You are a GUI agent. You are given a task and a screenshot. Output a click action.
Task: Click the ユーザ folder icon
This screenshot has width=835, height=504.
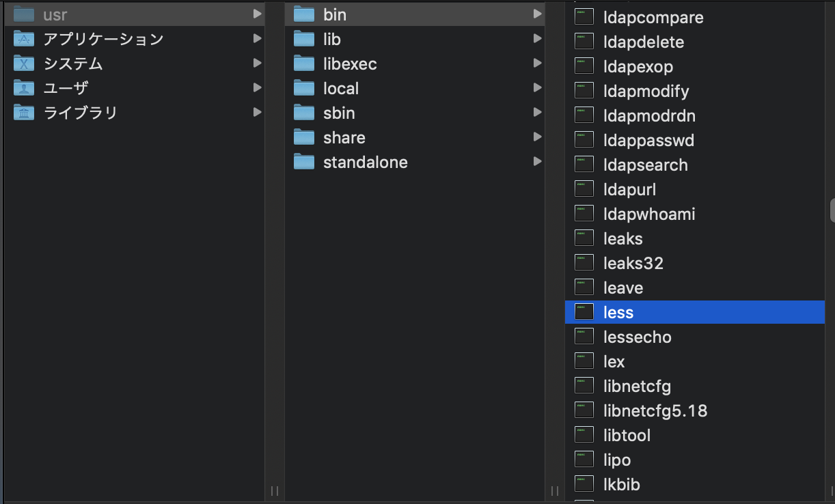point(24,88)
